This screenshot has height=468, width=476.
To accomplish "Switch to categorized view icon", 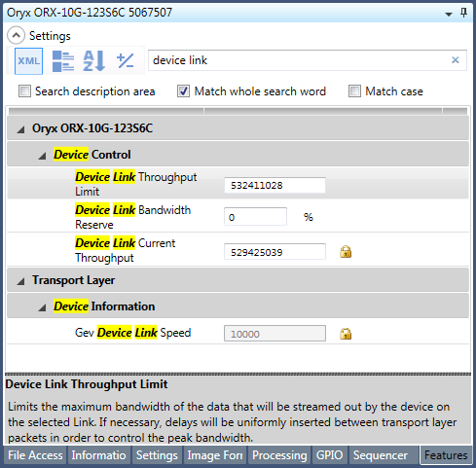I will (x=63, y=61).
